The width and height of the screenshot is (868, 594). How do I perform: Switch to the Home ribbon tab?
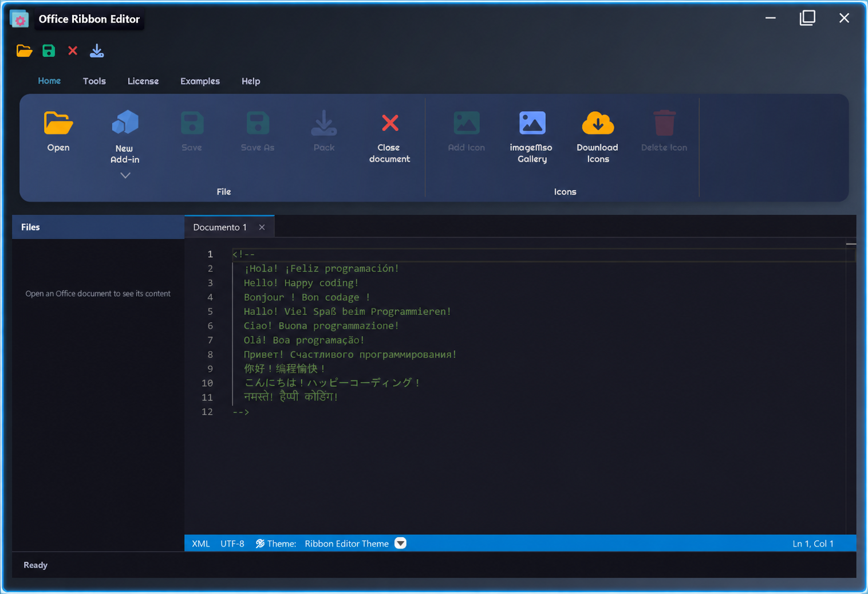pyautogui.click(x=49, y=81)
